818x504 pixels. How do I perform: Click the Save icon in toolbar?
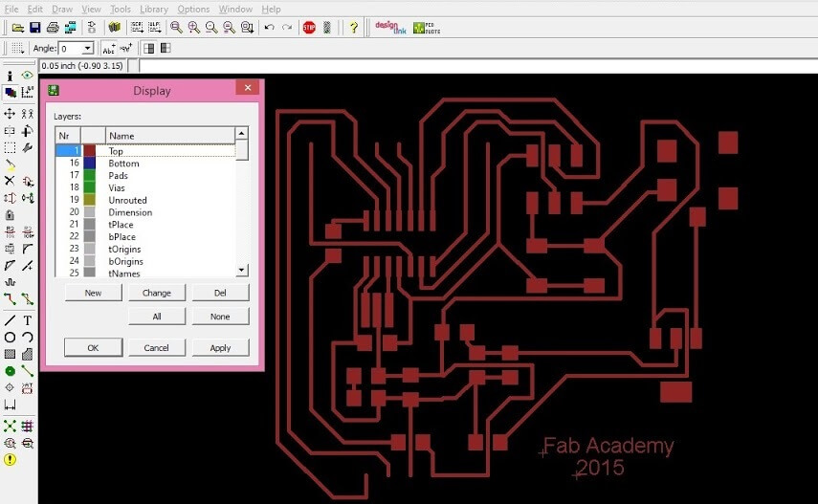[35, 28]
